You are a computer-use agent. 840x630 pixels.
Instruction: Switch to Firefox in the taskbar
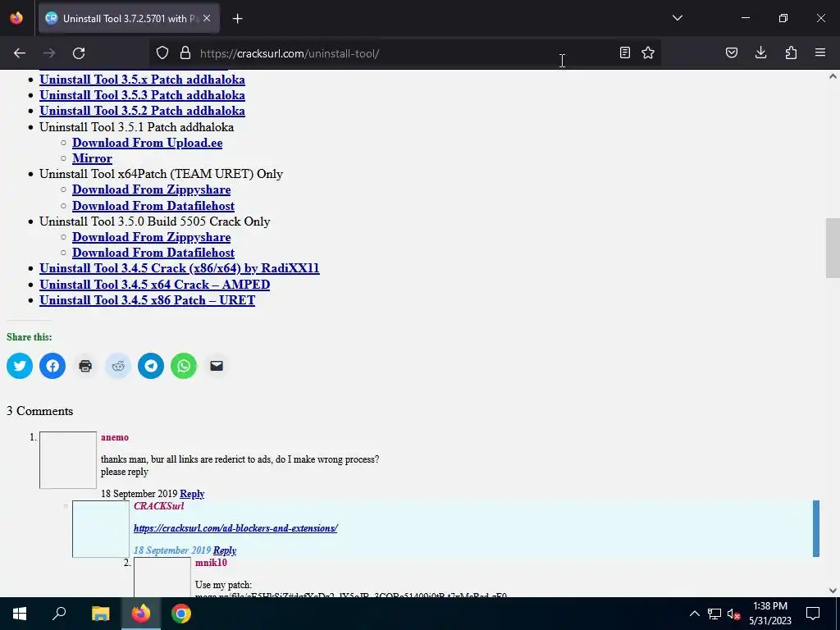point(141,614)
